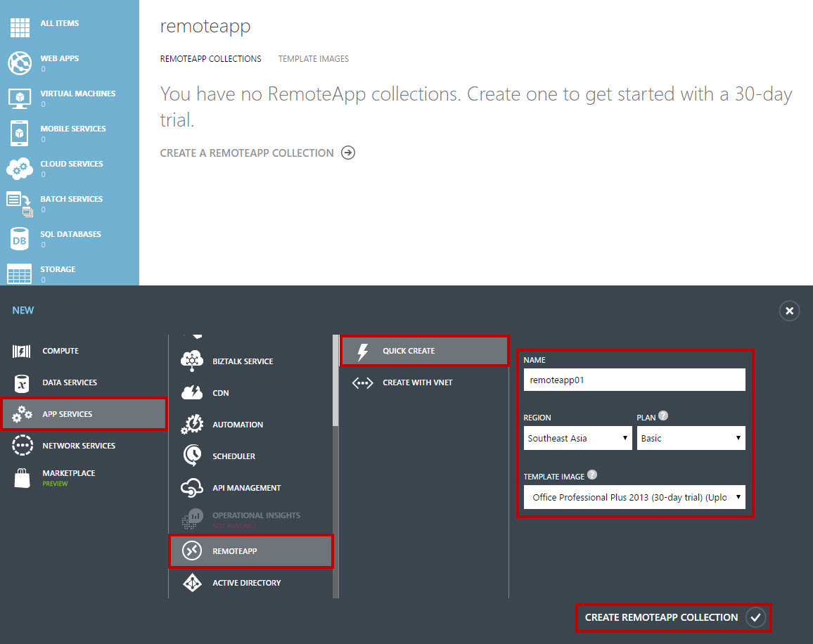Click the services list scrollbar thumb
The image size is (813, 644).
[x=335, y=380]
